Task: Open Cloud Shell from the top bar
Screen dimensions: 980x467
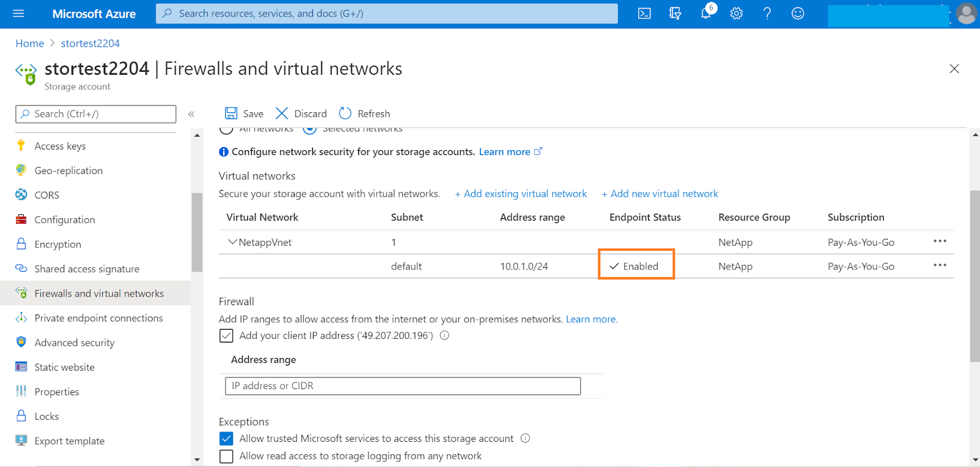Action: (x=644, y=13)
